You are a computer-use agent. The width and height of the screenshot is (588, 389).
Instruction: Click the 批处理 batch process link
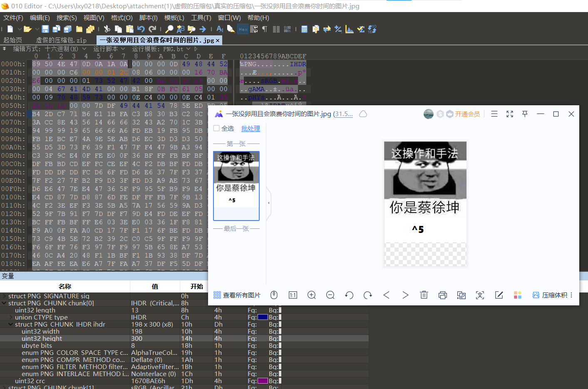click(x=251, y=129)
